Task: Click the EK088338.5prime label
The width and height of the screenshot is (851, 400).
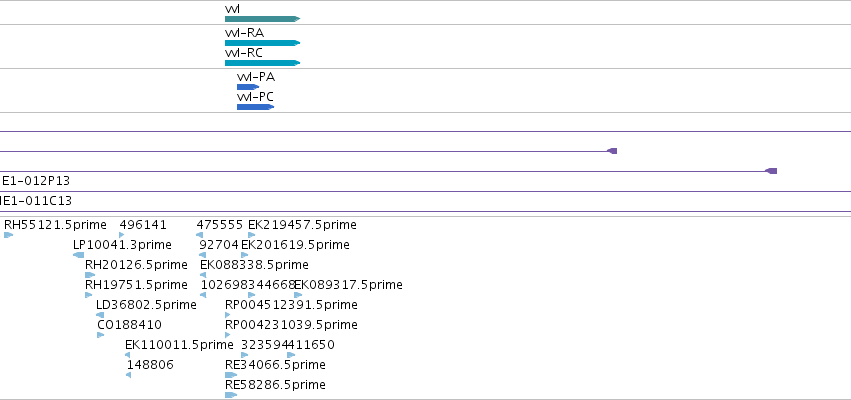Action: (x=254, y=265)
